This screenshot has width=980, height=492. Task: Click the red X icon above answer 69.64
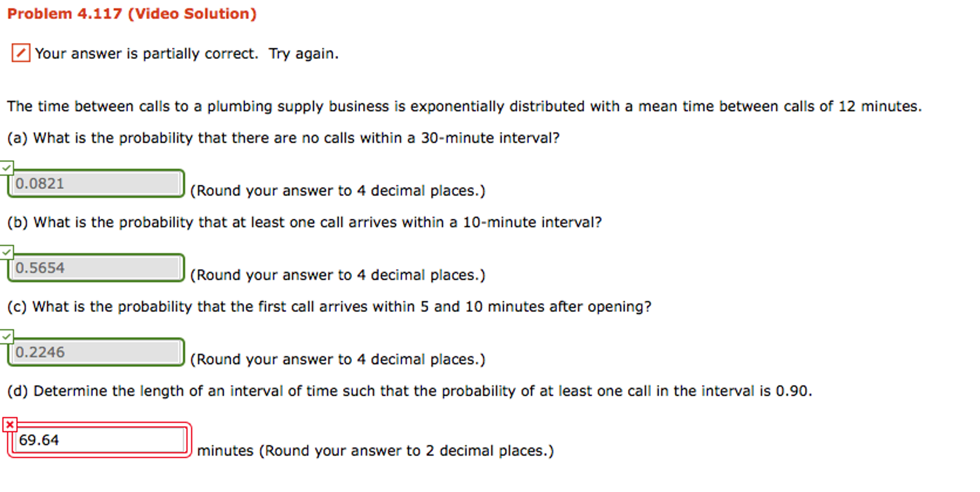click(10, 425)
